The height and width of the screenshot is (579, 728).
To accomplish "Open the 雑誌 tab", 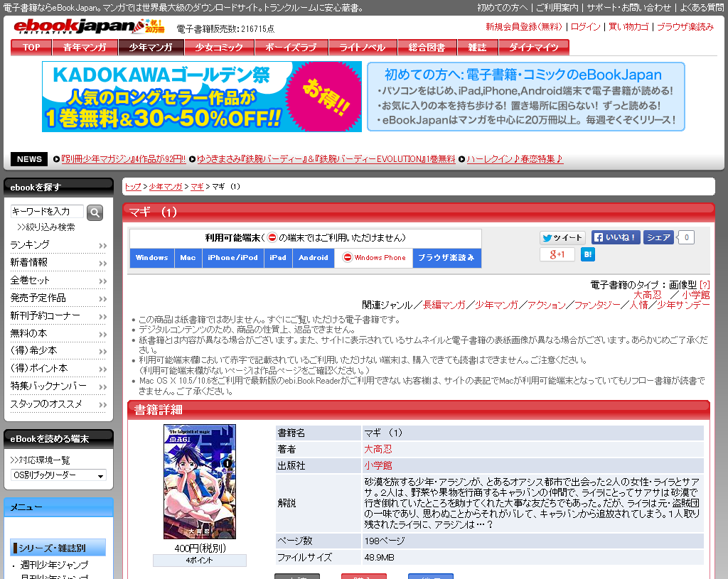I will click(477, 48).
